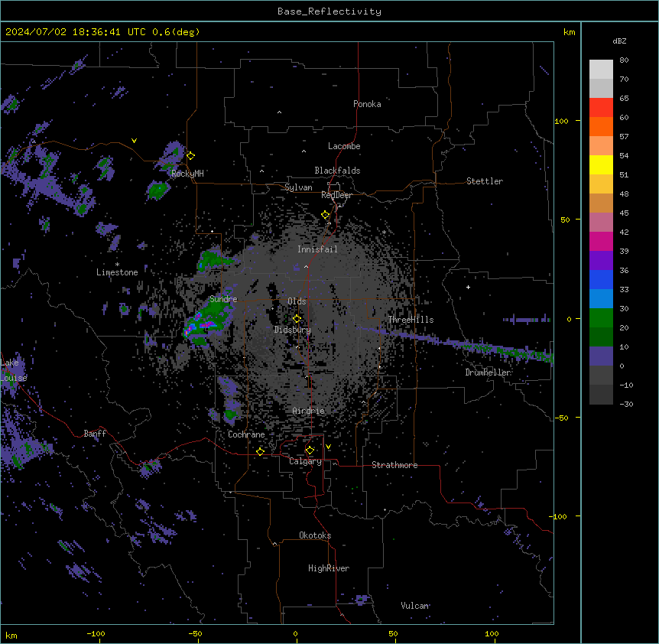Screen dimensions: 659x644
Task: Click the 54 dBZ yellow legend swatch
Action: (601, 164)
